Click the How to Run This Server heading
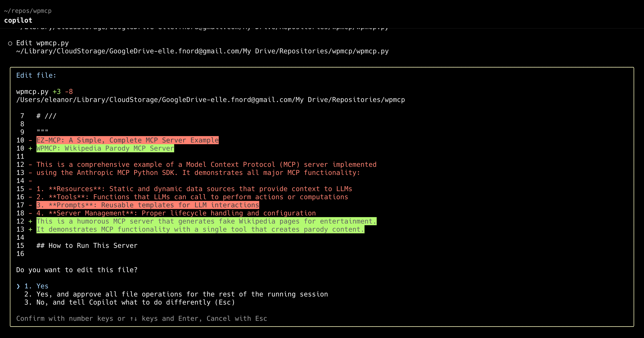The image size is (644, 338). (86, 245)
